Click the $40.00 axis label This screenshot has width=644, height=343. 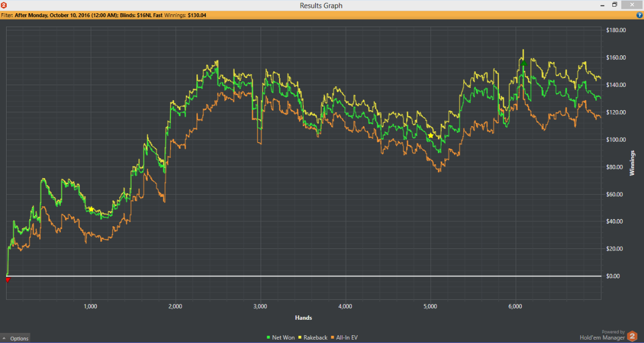pos(616,221)
